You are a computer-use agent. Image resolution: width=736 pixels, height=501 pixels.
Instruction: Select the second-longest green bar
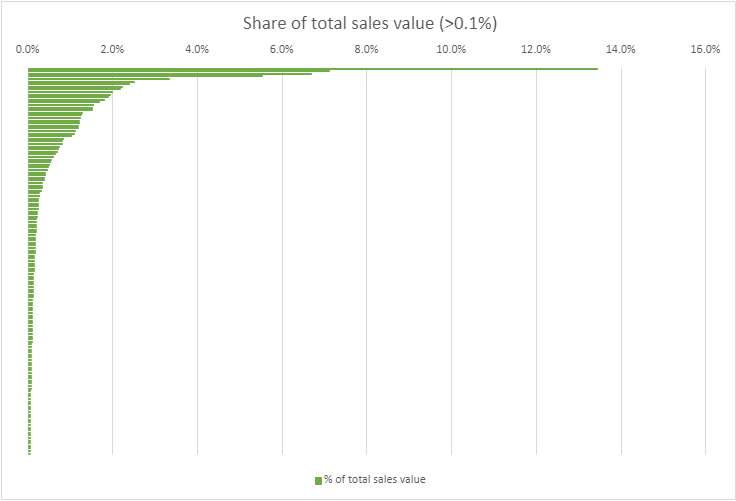(x=200, y=71)
